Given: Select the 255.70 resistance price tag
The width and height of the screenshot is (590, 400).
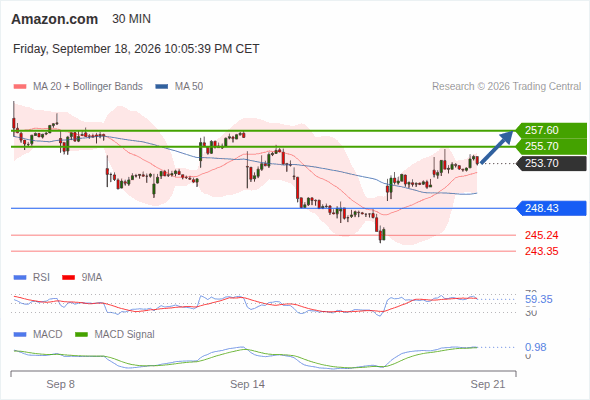Looking at the screenshot, I should (551, 146).
